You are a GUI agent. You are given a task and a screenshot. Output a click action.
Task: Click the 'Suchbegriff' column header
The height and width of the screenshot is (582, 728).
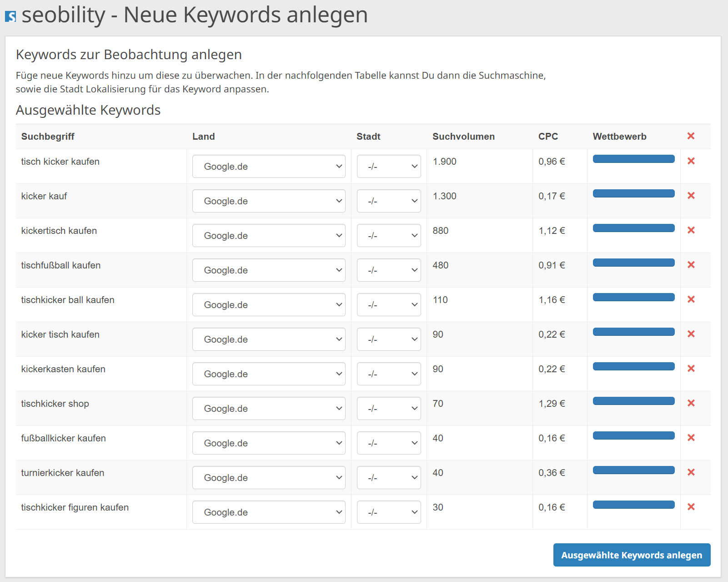click(48, 137)
